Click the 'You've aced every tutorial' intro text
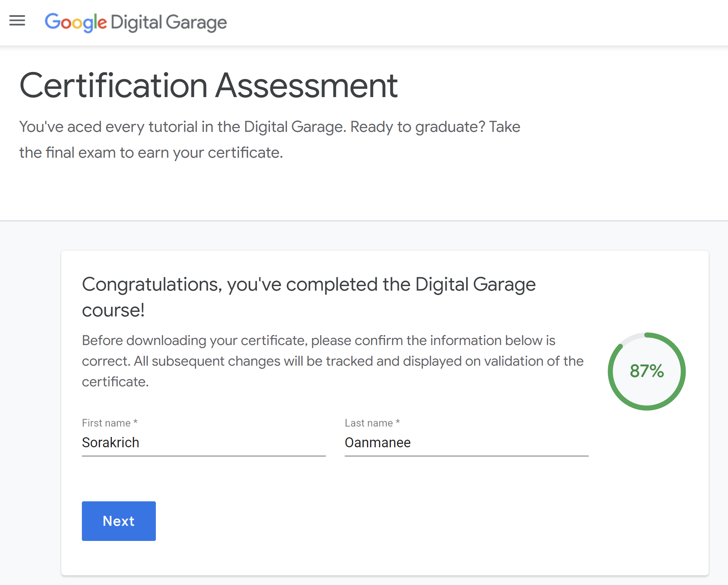 click(x=270, y=139)
